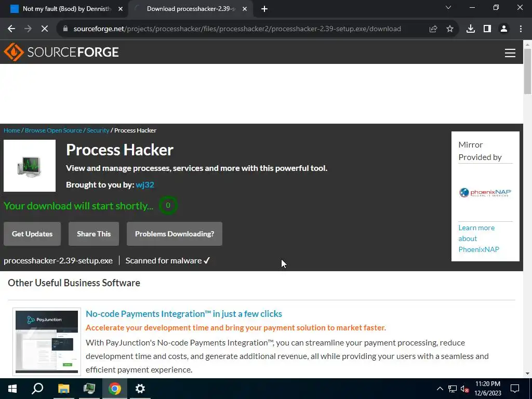The width and height of the screenshot is (532, 399).
Task: Close the 'Not my fault (Bsod)' tab
Action: pos(121,9)
